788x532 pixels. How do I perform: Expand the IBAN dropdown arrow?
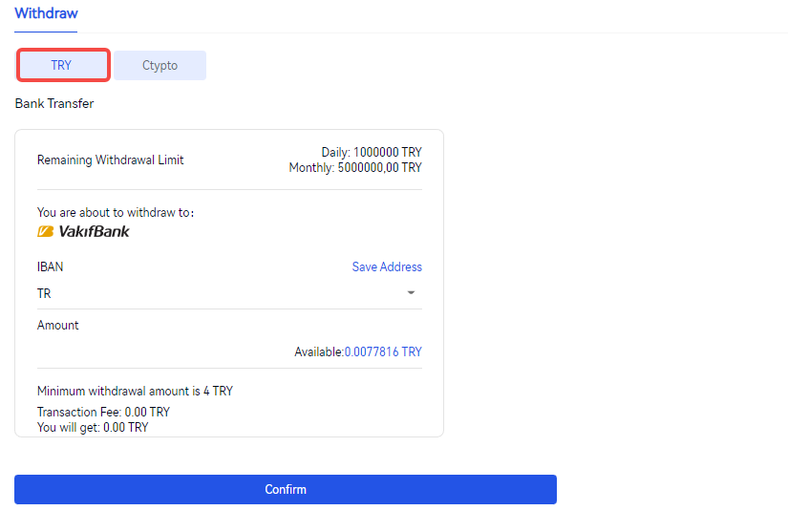pyautogui.click(x=411, y=293)
